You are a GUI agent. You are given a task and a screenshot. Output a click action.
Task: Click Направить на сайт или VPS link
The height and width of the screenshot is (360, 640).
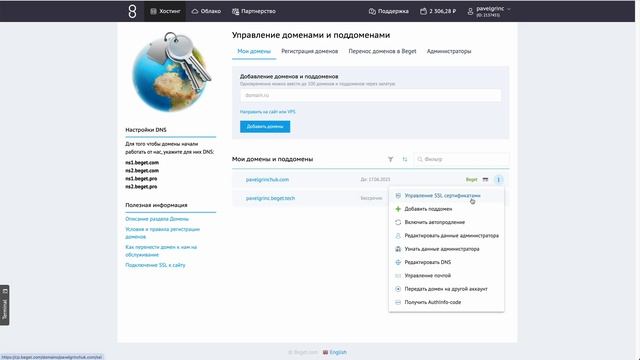tap(267, 111)
